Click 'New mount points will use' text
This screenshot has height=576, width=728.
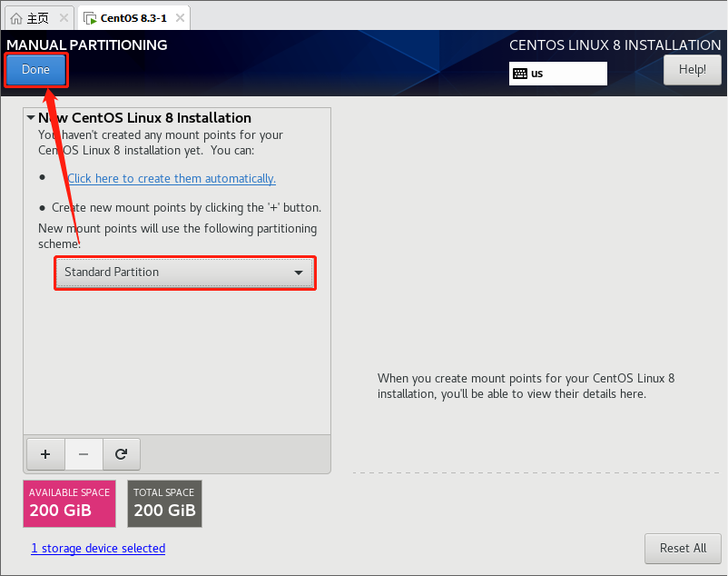[177, 236]
